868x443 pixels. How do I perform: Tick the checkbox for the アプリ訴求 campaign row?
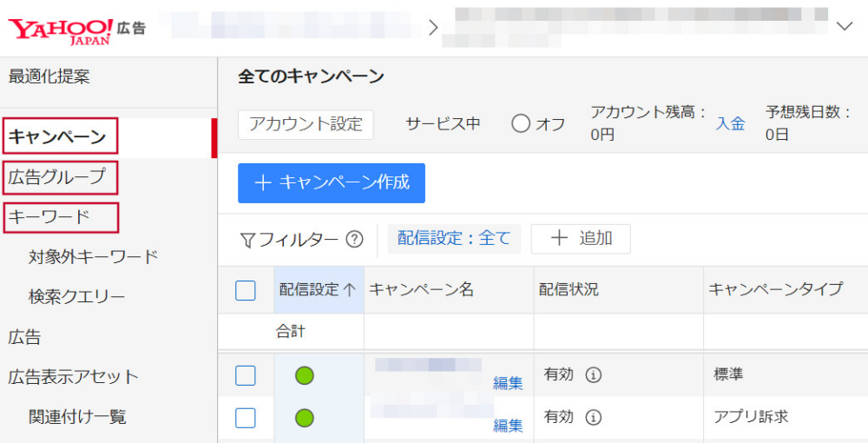246,418
